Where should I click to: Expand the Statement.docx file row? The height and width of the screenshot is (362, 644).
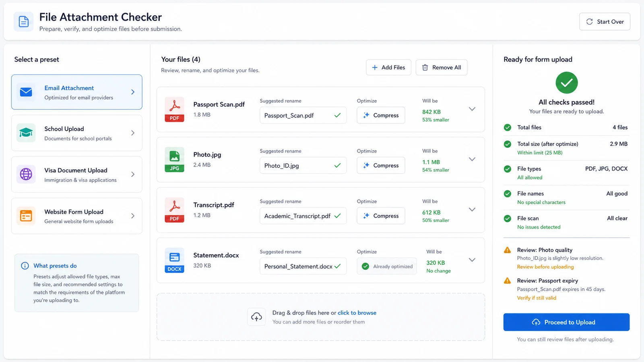(x=472, y=260)
